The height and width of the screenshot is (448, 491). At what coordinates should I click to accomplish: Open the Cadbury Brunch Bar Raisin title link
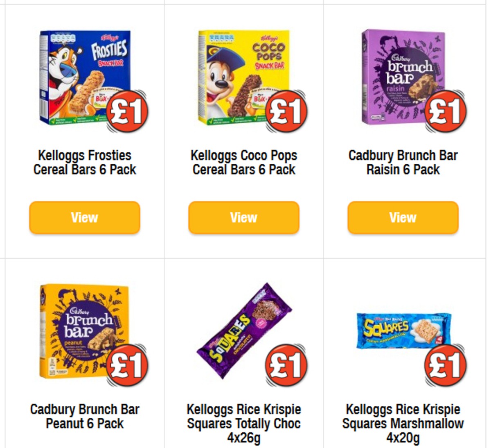pyautogui.click(x=402, y=161)
